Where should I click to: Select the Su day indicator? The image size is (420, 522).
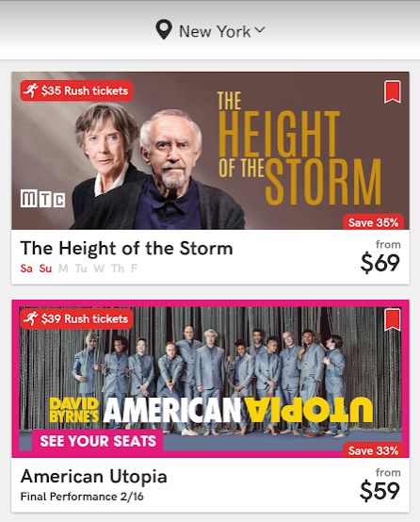pyautogui.click(x=45, y=269)
